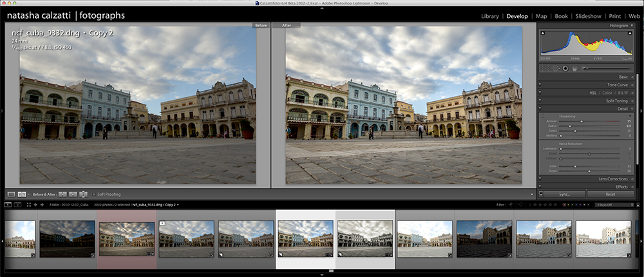Enable the Soft Proofing checkbox
Image resolution: width=644 pixels, height=277 pixels.
(x=94, y=195)
